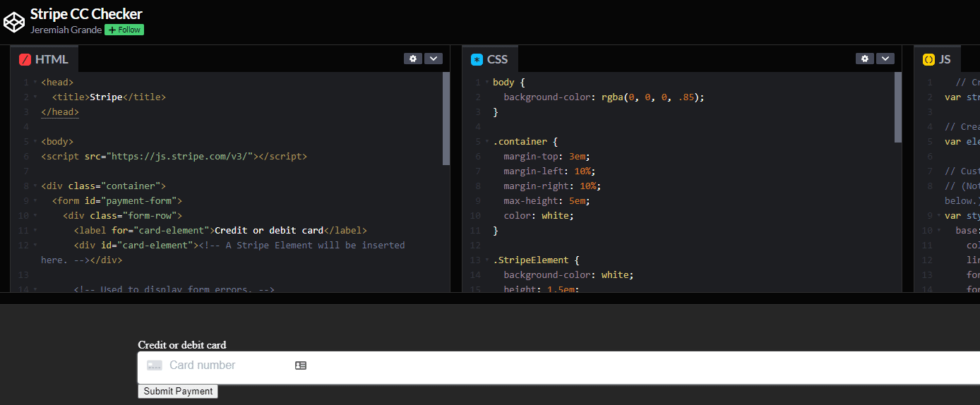Click the HTML editor vertical scrollbar

coord(446,118)
